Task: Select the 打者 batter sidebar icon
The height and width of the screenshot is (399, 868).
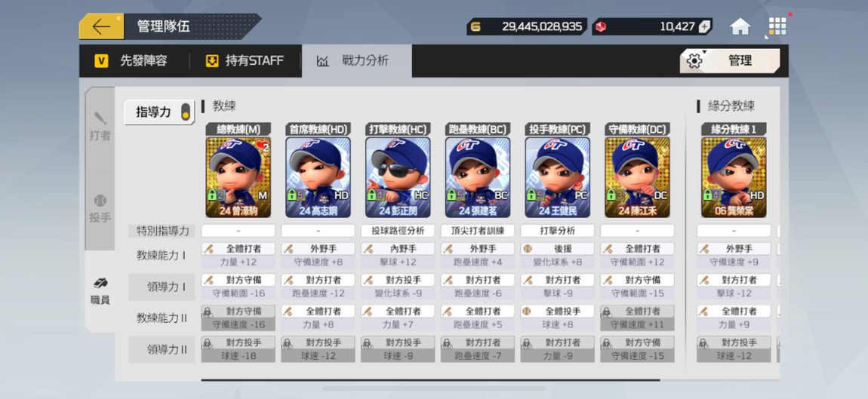Action: point(100,127)
